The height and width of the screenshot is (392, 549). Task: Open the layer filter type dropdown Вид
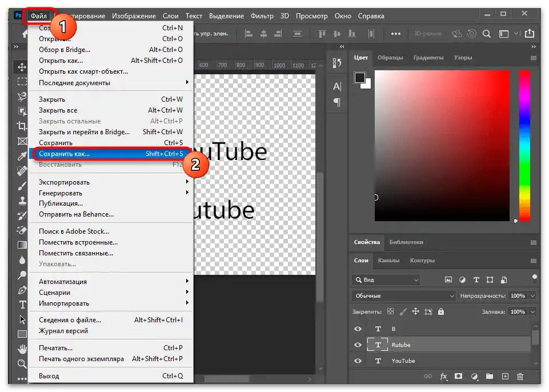(386, 279)
